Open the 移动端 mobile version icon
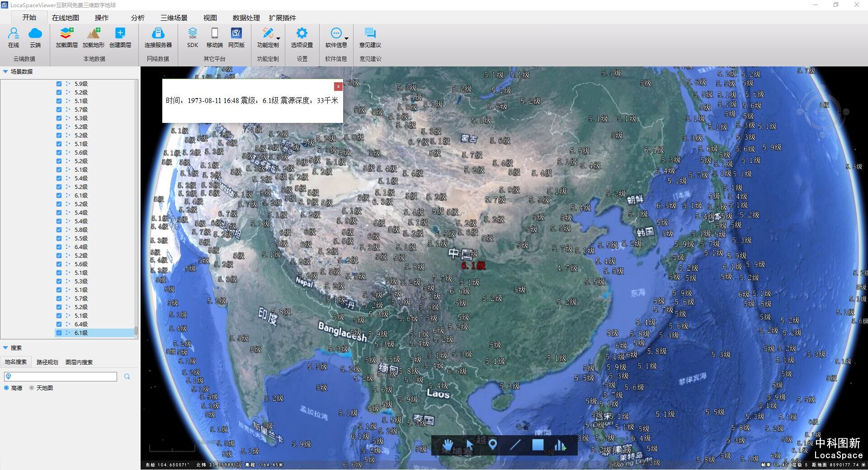The width and height of the screenshot is (868, 470). pos(215,33)
